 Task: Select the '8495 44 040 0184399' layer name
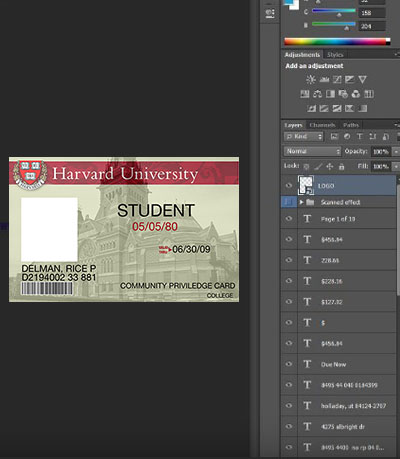tap(349, 385)
